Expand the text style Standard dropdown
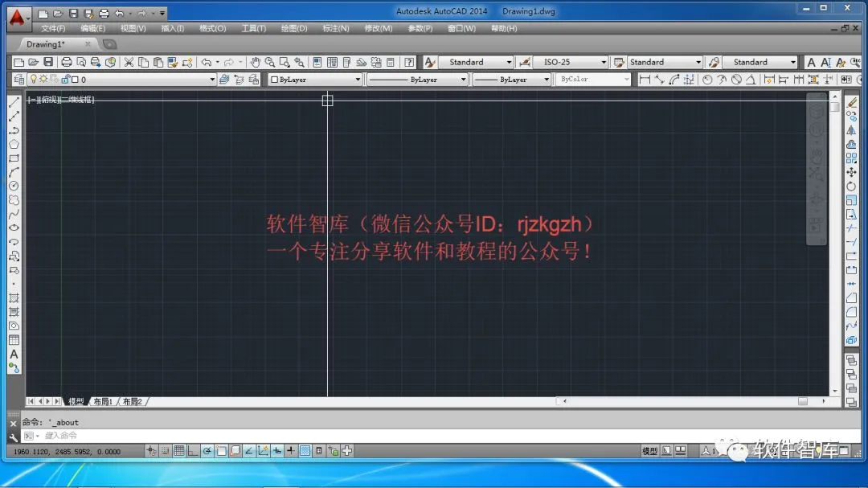The height and width of the screenshot is (488, 868). (509, 62)
